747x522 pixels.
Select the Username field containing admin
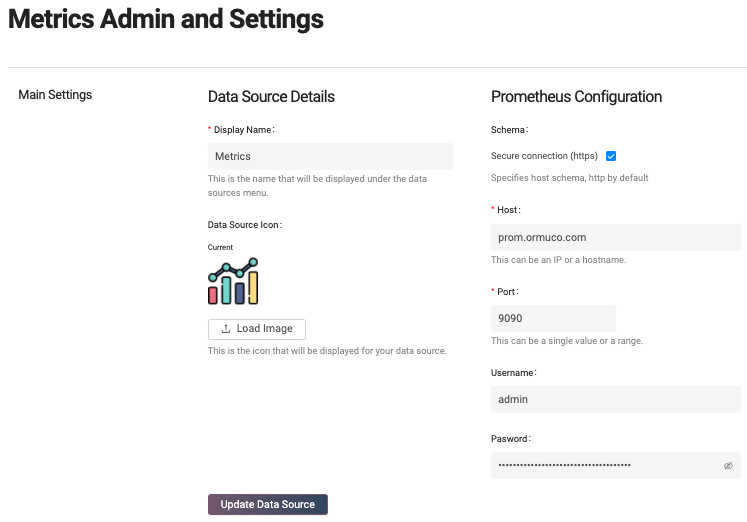(615, 399)
